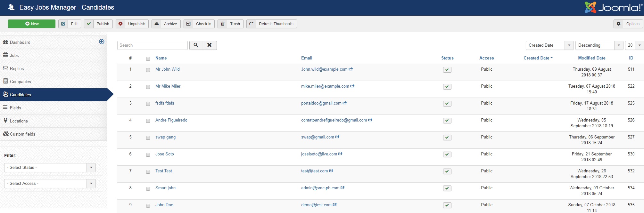Open Options via gear icon
Image resolution: width=644 pixels, height=213 pixels.
coord(618,24)
